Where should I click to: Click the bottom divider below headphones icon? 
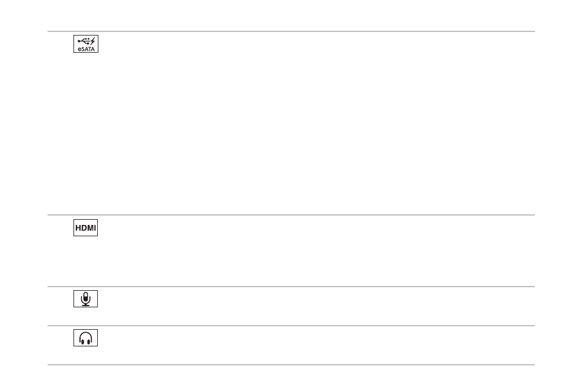coord(291,365)
